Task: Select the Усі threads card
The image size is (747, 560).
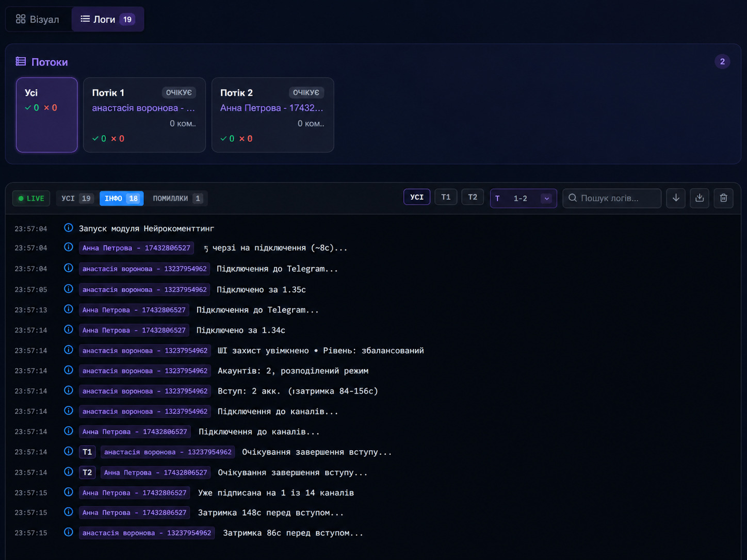Action: (47, 115)
